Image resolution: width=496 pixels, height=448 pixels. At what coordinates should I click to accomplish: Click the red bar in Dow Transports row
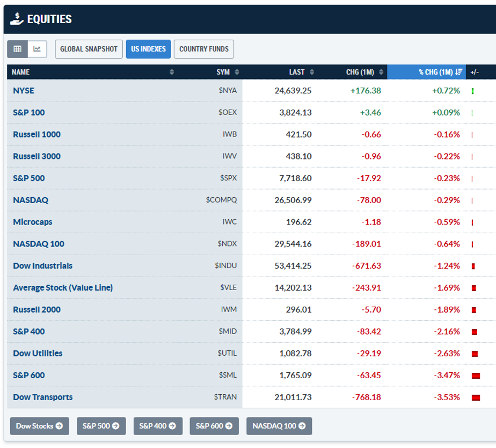point(476,398)
